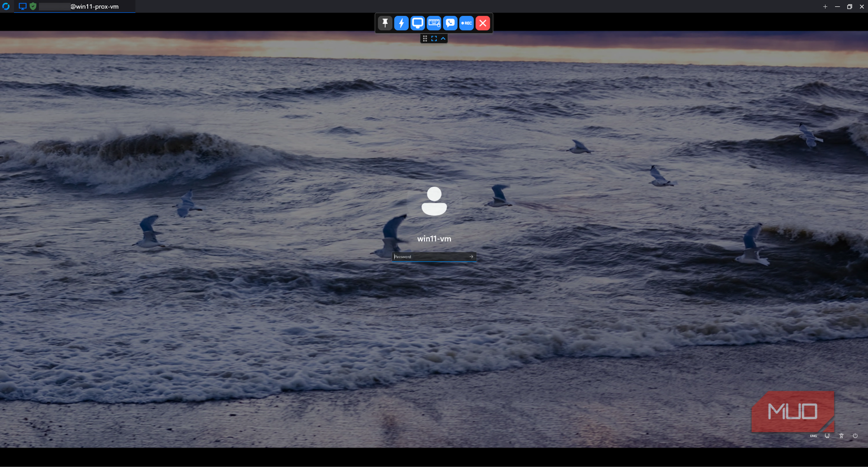Start recording with the REC button
868x467 pixels.
[x=467, y=23]
